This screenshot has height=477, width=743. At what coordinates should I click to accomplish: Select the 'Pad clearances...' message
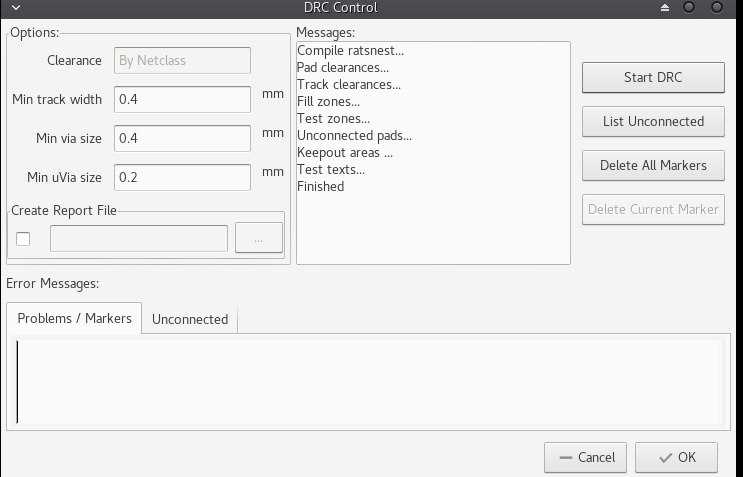pos(343,67)
